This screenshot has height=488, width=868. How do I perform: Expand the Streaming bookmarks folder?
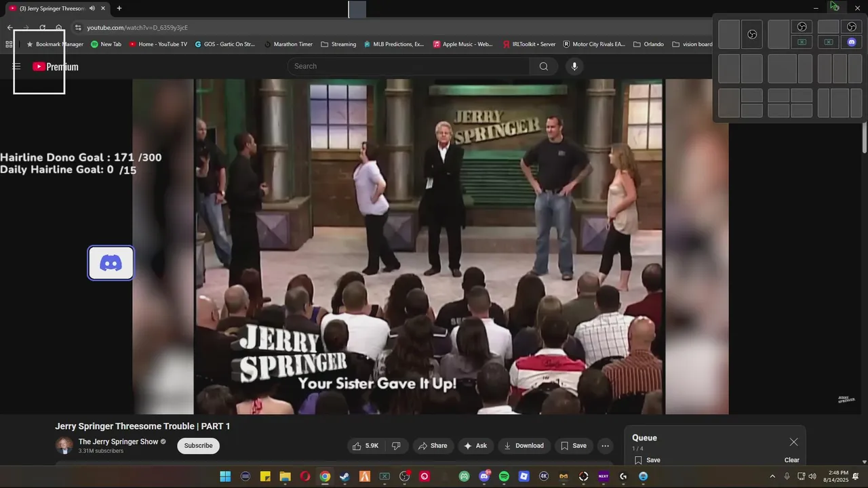(x=338, y=44)
